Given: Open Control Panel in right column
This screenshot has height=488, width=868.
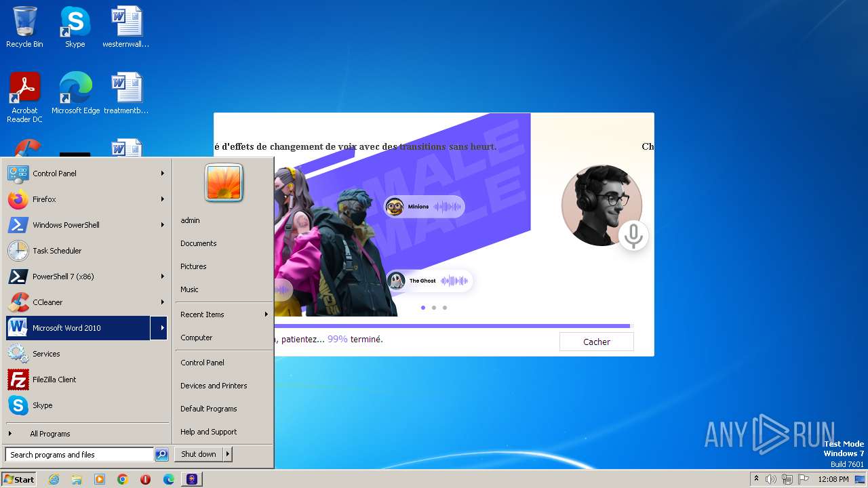Looking at the screenshot, I should (x=224, y=363).
